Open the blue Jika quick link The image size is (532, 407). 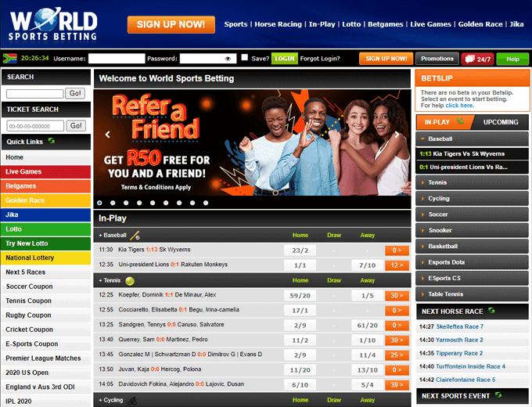45,215
